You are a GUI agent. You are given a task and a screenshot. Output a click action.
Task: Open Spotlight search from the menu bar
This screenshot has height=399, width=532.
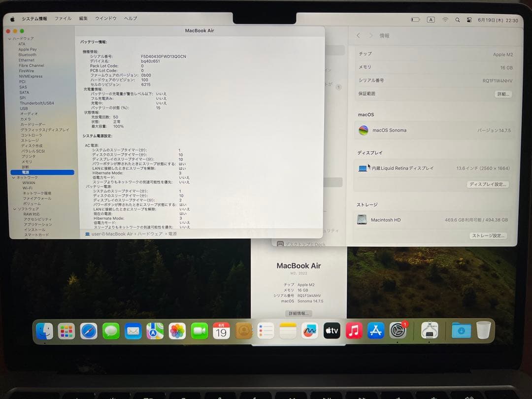(457, 19)
